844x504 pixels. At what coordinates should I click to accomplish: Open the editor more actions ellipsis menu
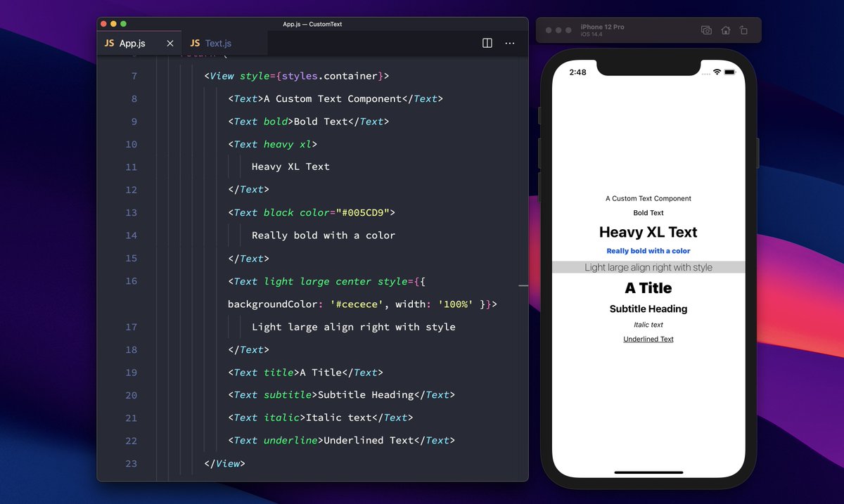pyautogui.click(x=509, y=43)
